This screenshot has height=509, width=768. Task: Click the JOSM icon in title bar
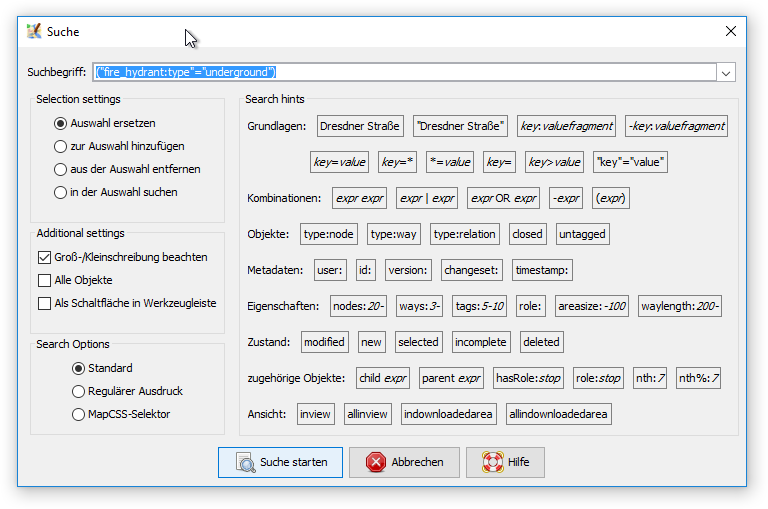(x=34, y=31)
